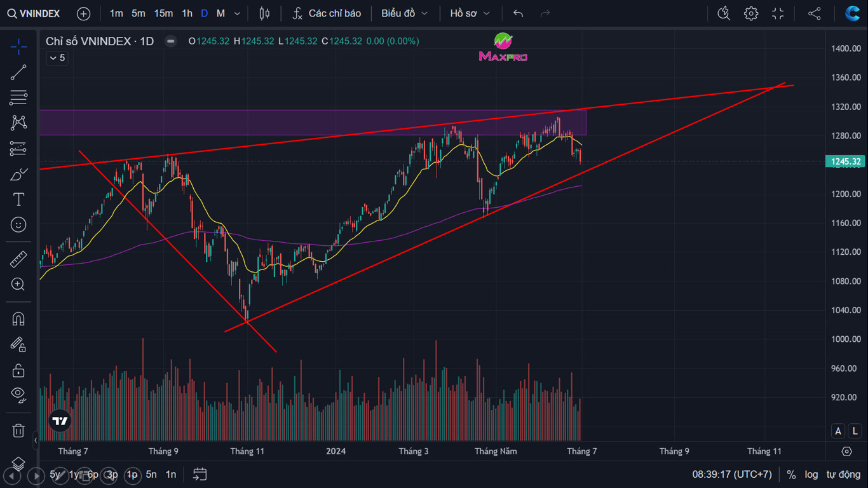868x488 pixels.
Task: Switch chart to fullscreen mode
Action: tap(778, 13)
